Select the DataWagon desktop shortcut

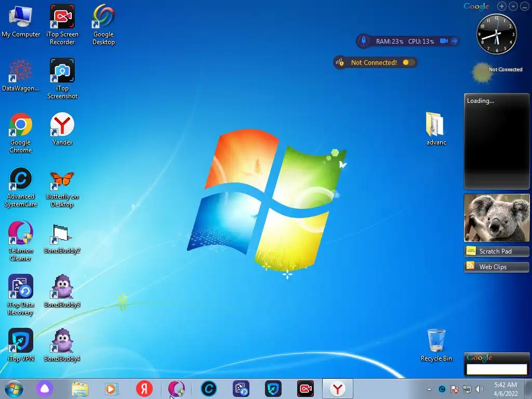click(20, 75)
